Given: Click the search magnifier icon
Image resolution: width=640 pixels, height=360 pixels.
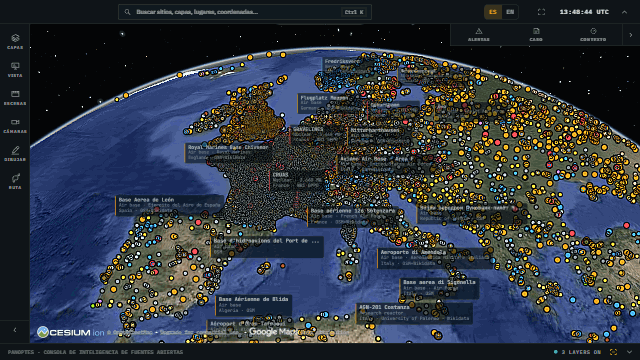Looking at the screenshot, I should coord(127,12).
